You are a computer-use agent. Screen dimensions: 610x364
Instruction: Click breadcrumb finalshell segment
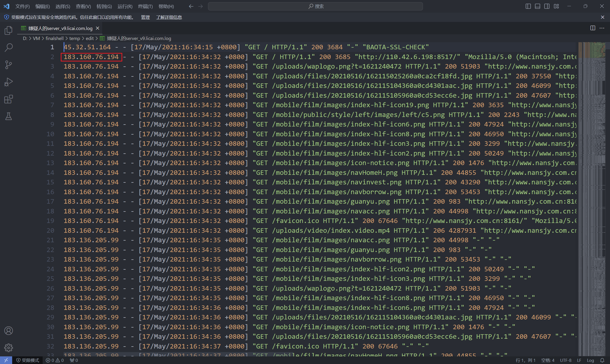55,38
